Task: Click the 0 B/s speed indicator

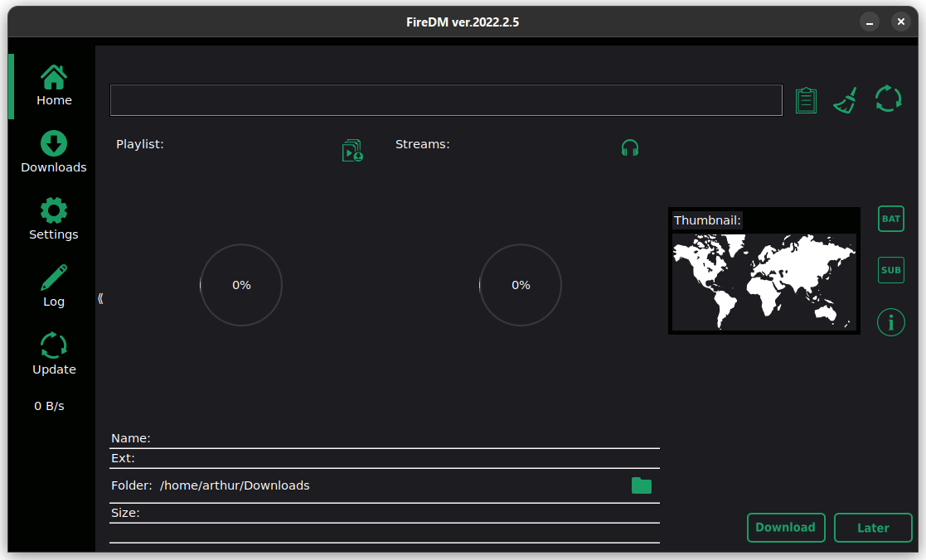Action: click(x=49, y=406)
